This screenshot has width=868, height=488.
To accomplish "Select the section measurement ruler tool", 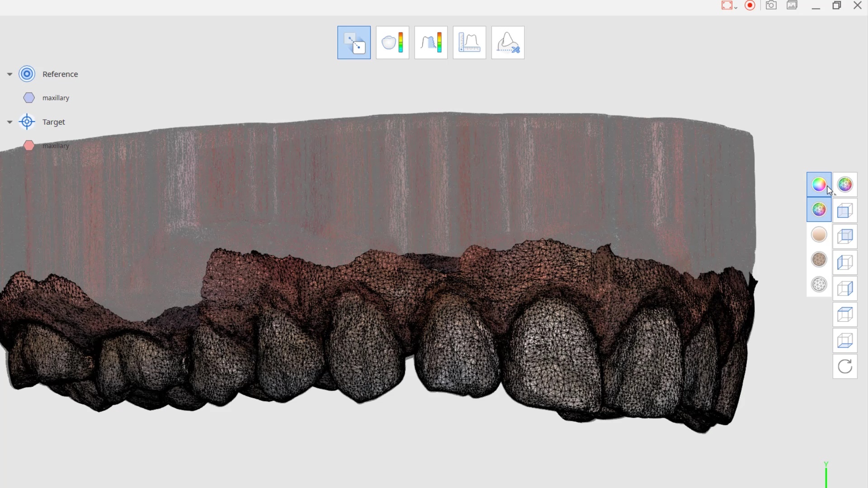I will pos(469,42).
